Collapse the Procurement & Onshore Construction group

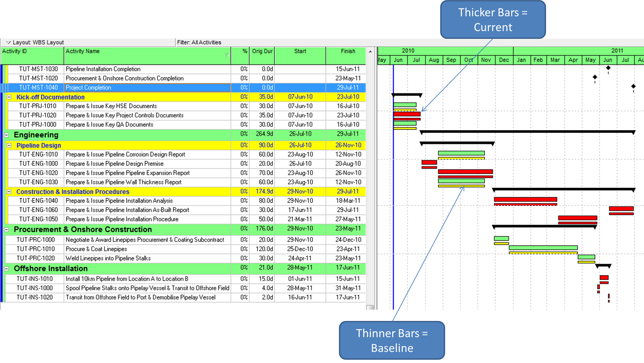pyautogui.click(x=7, y=229)
